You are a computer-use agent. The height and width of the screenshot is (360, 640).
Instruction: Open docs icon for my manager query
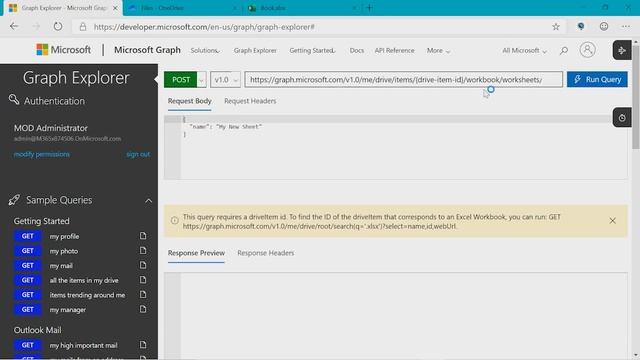(143, 309)
